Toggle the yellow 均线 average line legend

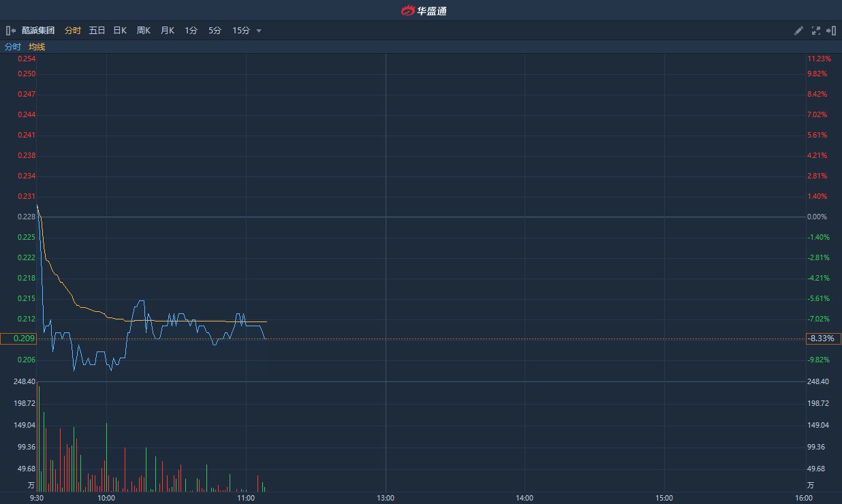[x=37, y=47]
